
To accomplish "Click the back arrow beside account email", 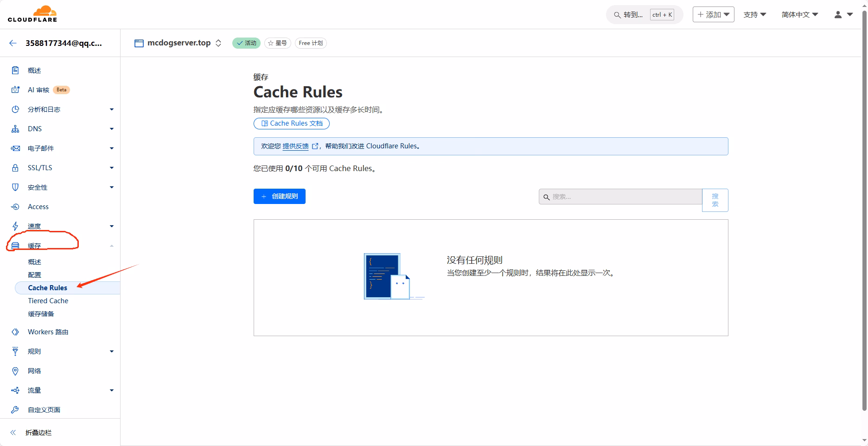I will [13, 43].
